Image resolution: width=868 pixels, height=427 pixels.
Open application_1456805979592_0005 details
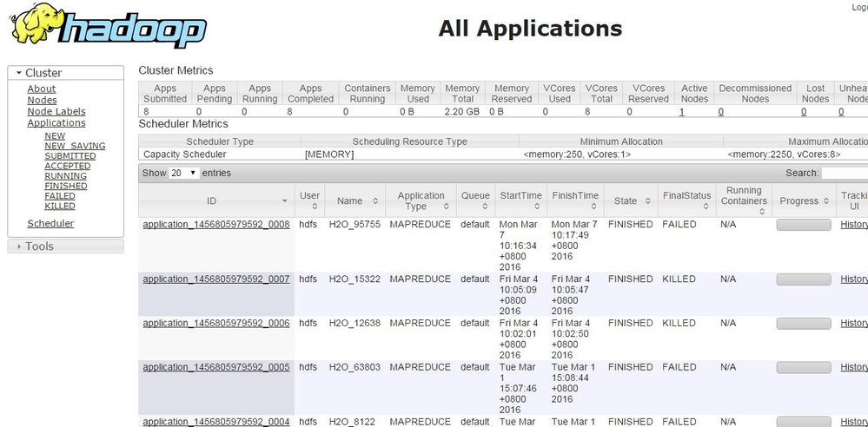coord(215,367)
